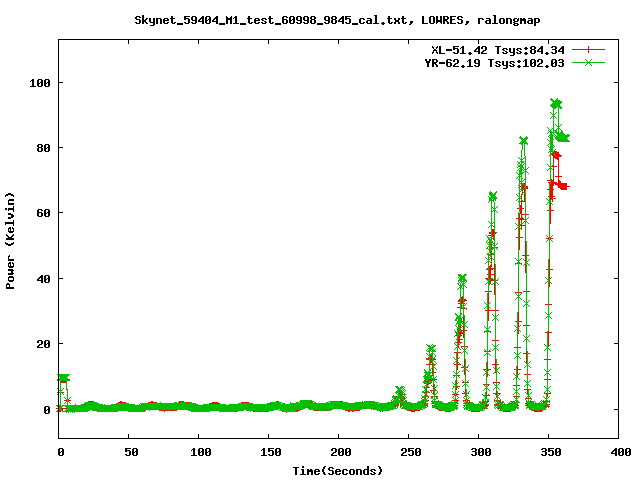Click the green peak top near 330 seconds

pyautogui.click(x=524, y=141)
